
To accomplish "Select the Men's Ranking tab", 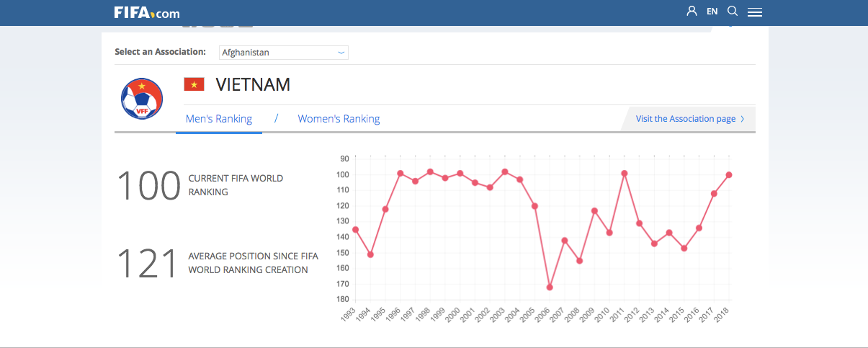I will pyautogui.click(x=219, y=119).
